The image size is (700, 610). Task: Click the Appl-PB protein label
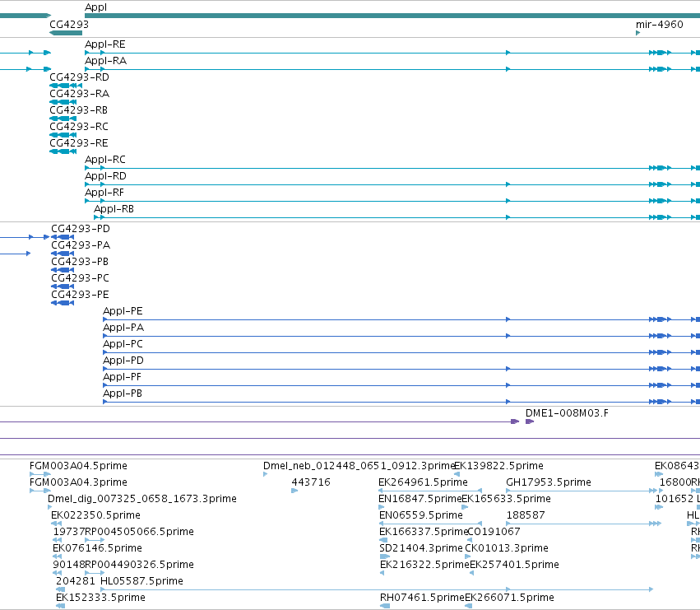click(123, 393)
